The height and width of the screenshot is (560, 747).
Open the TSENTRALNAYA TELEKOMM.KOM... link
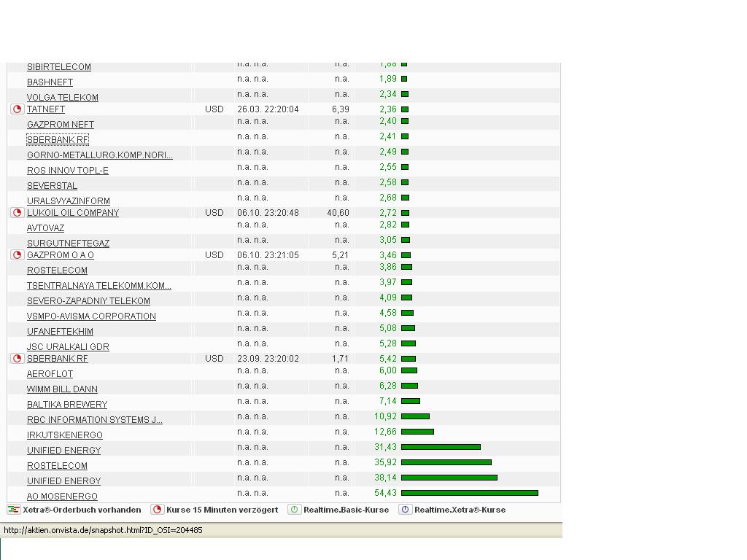(x=99, y=285)
